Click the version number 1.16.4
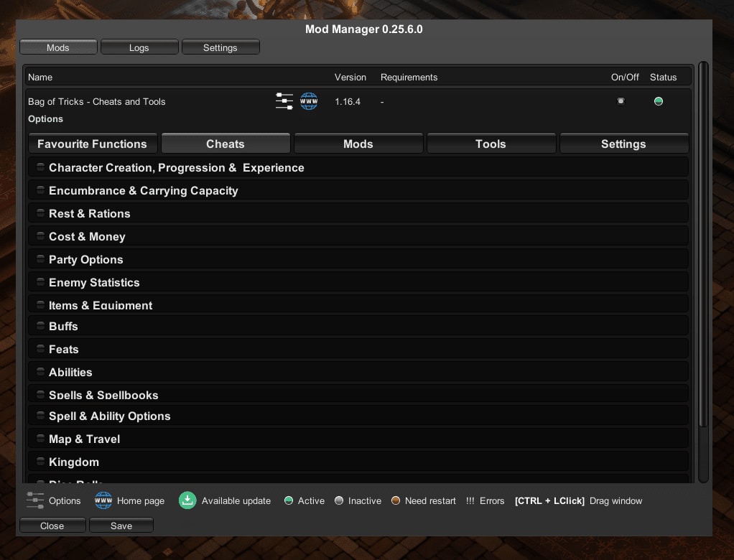Viewport: 734px width, 560px height. point(348,101)
